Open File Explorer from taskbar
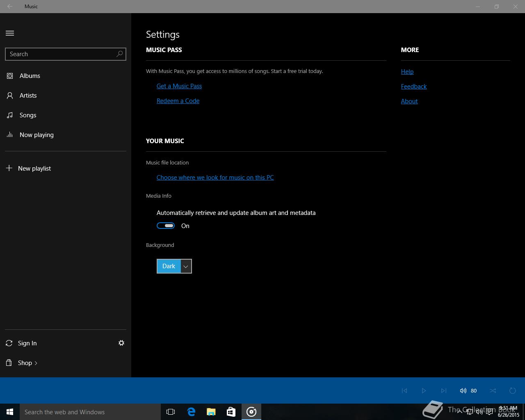Viewport: 525px width, 420px height. click(x=211, y=412)
